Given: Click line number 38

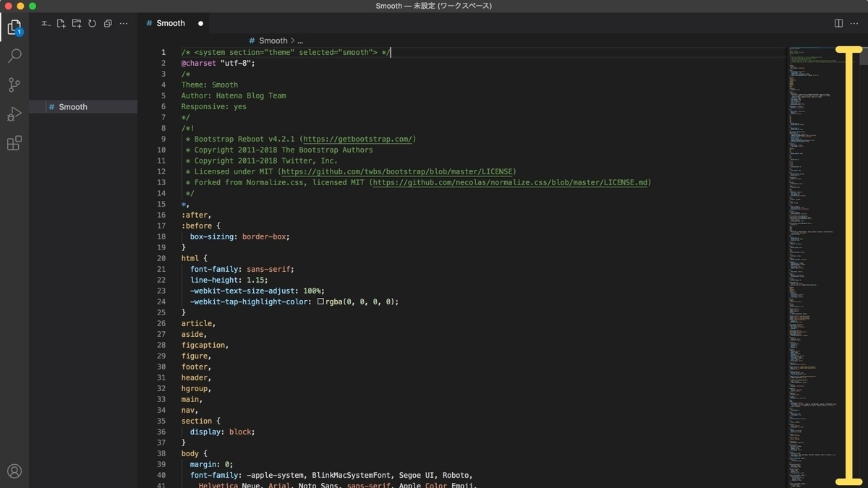Looking at the screenshot, I should (162, 453).
